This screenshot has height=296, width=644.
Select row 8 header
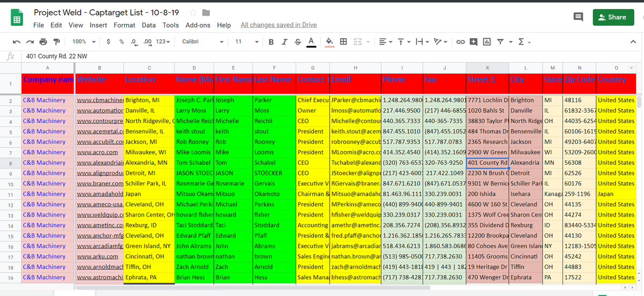pos(11,163)
